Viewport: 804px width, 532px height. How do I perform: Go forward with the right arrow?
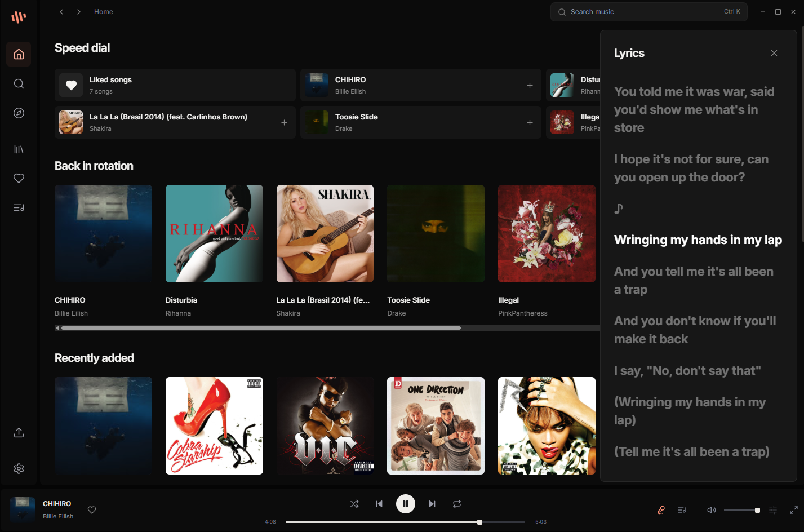[x=79, y=12]
